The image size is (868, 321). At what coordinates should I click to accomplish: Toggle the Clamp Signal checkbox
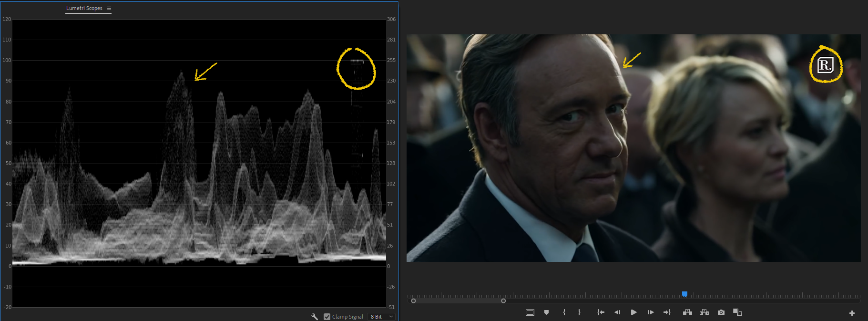coord(327,317)
